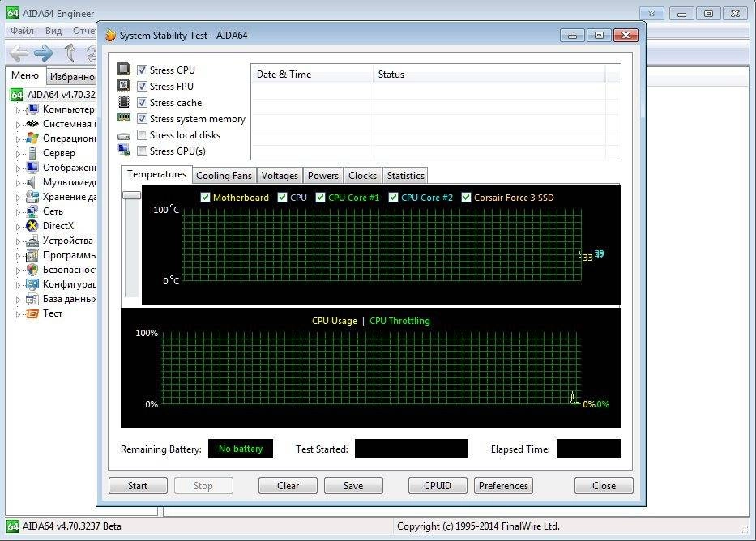Expand the Системная плата tree node arrow
Image resolution: width=756 pixels, height=541 pixels.
pos(19,124)
